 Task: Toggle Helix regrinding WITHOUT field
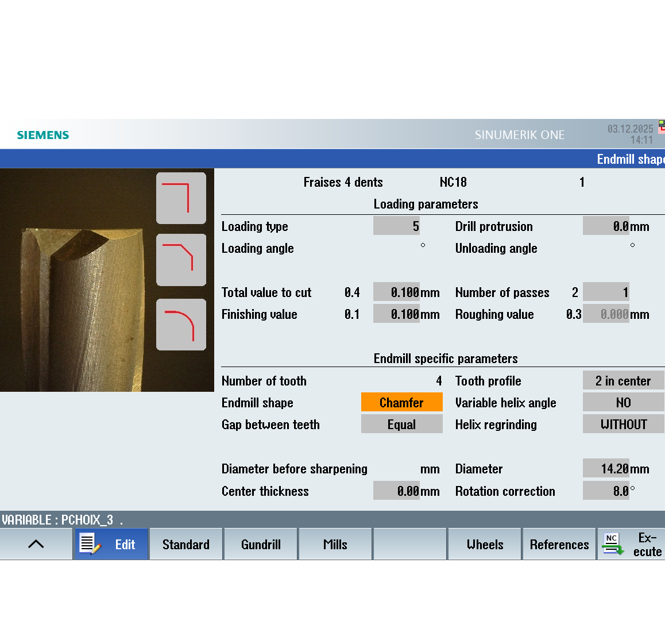point(623,425)
